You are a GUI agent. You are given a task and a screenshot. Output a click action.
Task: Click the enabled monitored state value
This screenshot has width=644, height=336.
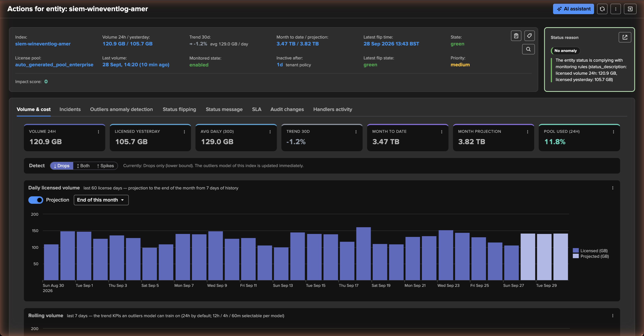[x=199, y=65]
